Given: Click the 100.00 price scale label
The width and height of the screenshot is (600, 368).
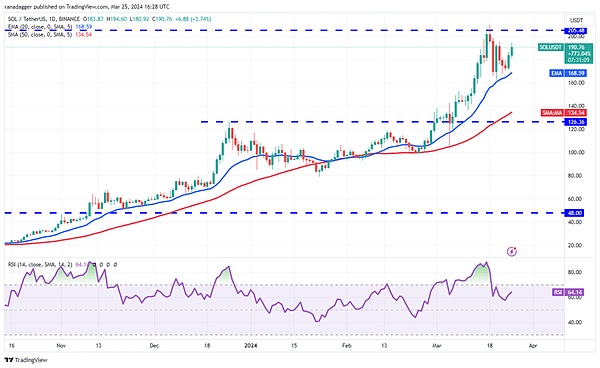Looking at the screenshot, I should (577, 152).
